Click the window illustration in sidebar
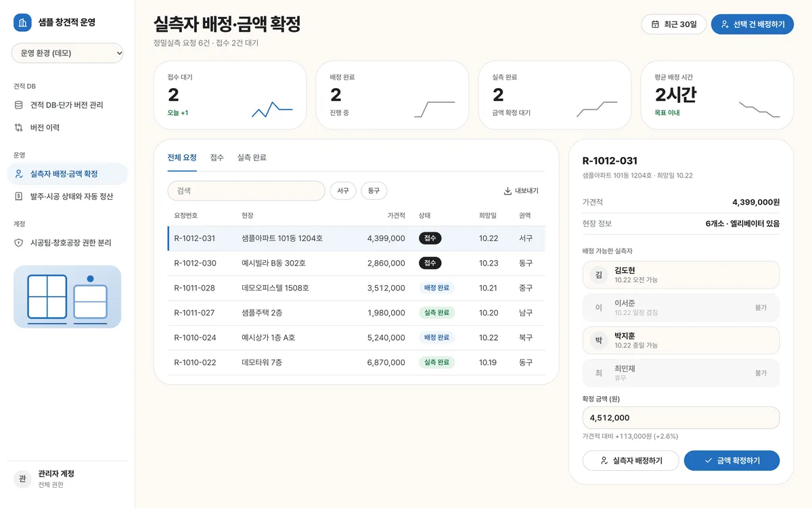The image size is (812, 508). 68,297
